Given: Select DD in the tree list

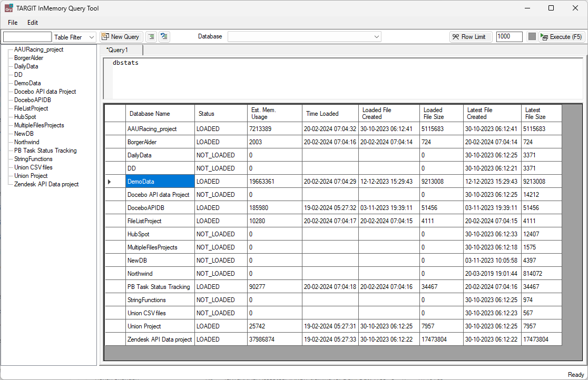Looking at the screenshot, I should click(18, 75).
